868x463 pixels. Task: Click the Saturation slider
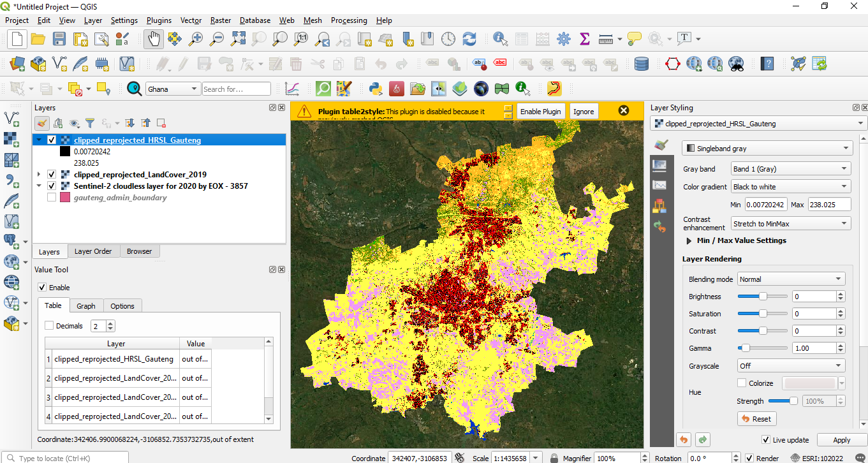click(762, 314)
